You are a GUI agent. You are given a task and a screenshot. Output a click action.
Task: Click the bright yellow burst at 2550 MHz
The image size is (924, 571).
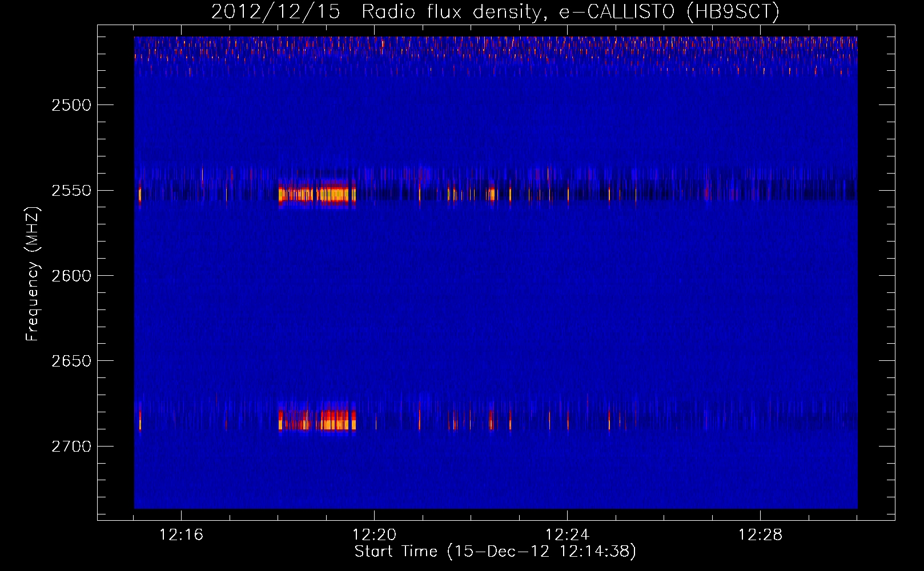[x=317, y=195]
